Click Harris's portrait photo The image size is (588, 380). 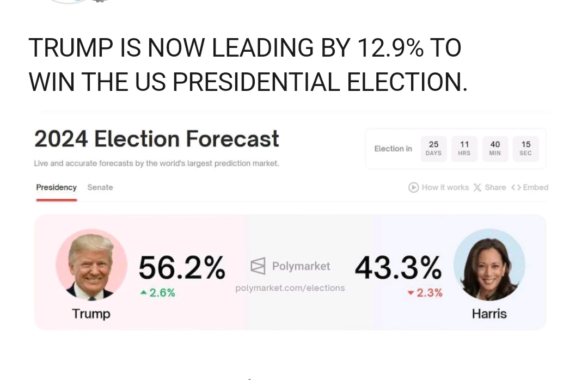489,265
